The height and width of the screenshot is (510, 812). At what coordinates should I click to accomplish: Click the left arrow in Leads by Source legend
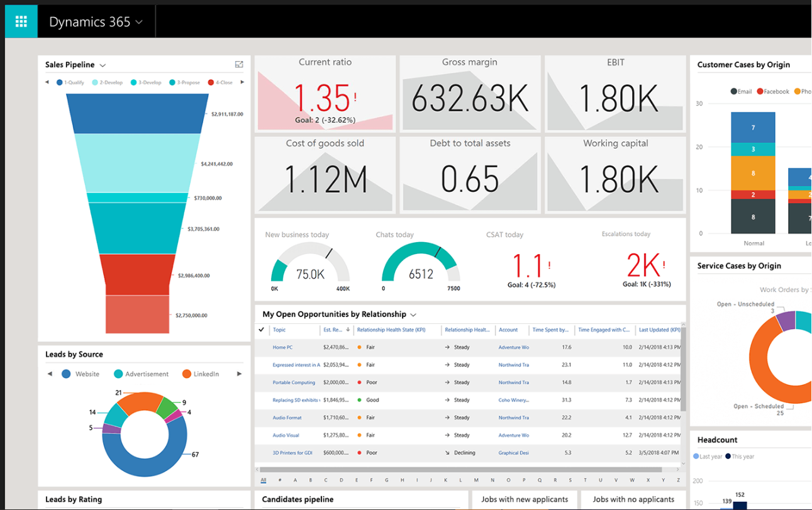[x=50, y=374]
